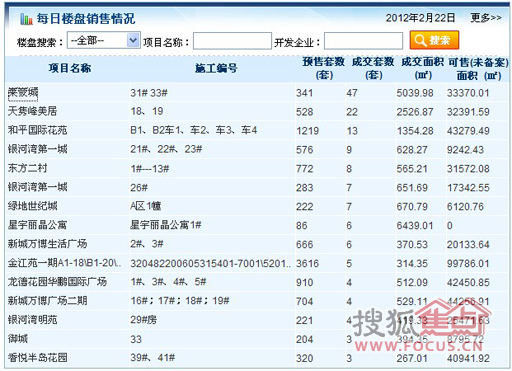512x371 pixels.
Task: Click the 施工编号 column header
Action: pyautogui.click(x=216, y=68)
